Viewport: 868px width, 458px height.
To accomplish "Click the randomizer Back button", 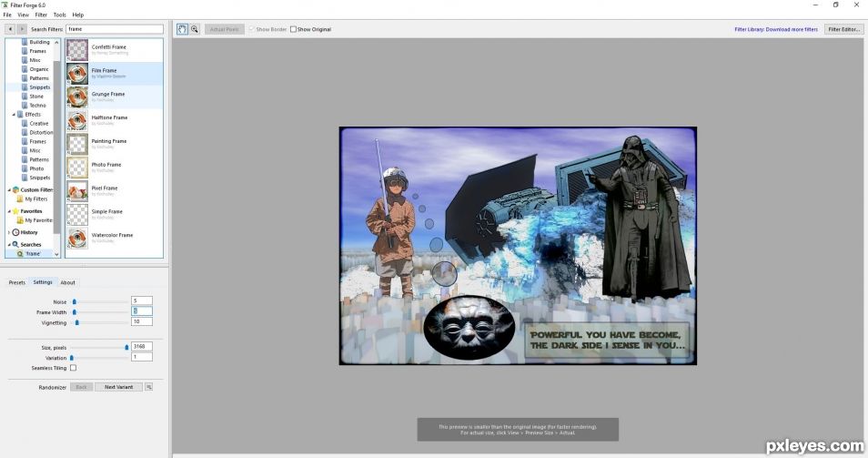I will [81, 387].
